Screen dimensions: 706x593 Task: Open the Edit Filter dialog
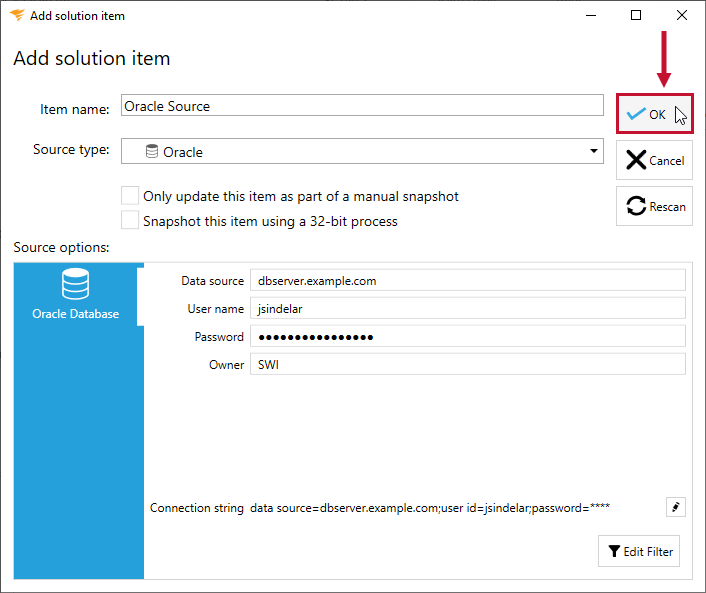[638, 551]
